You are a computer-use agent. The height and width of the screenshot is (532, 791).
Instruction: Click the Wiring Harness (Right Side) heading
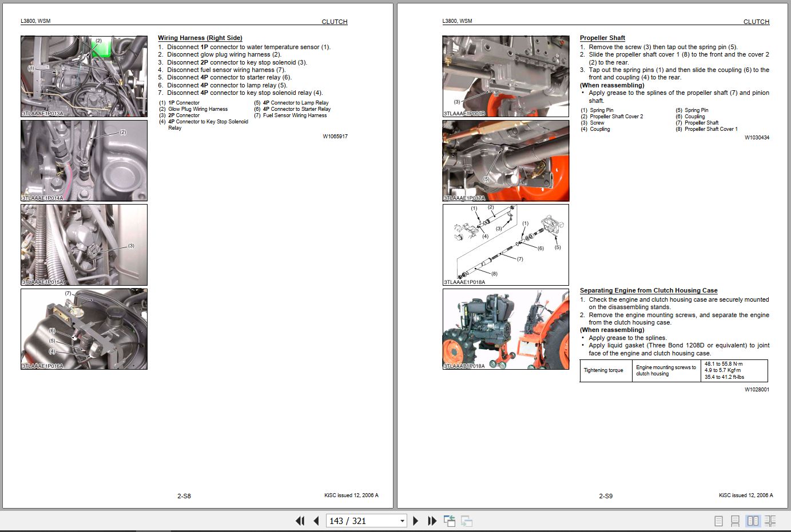[x=200, y=38]
